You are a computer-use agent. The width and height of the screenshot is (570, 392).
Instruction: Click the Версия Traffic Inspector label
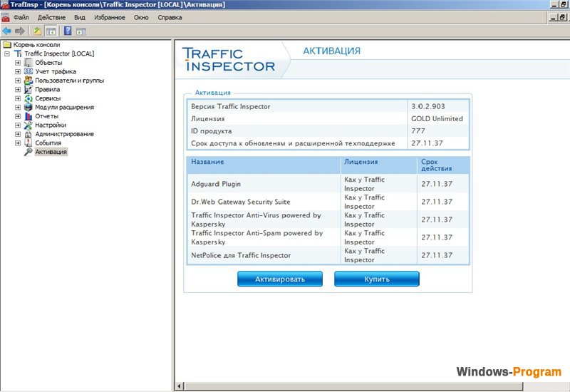231,106
